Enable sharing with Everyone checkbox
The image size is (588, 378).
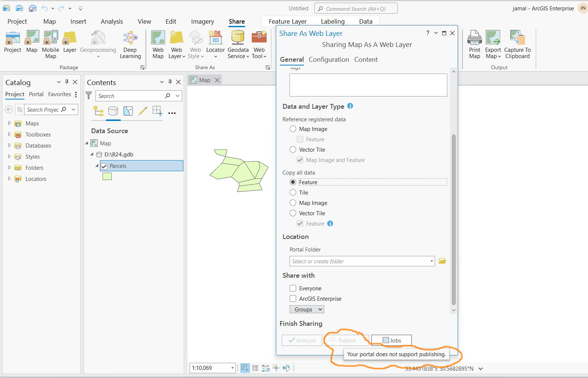click(x=293, y=288)
